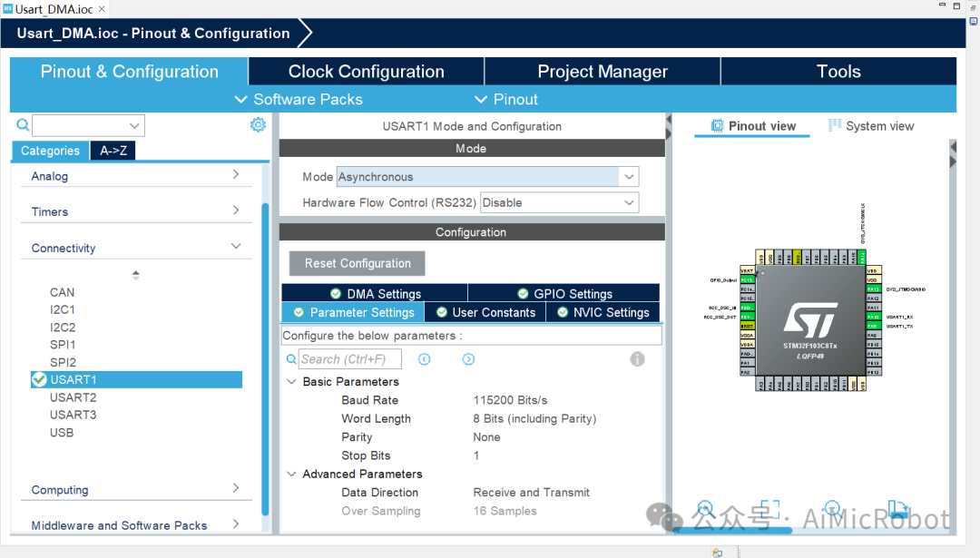Click the search magnifier icon above Categories
This screenshot has height=558, width=980.
(x=23, y=125)
